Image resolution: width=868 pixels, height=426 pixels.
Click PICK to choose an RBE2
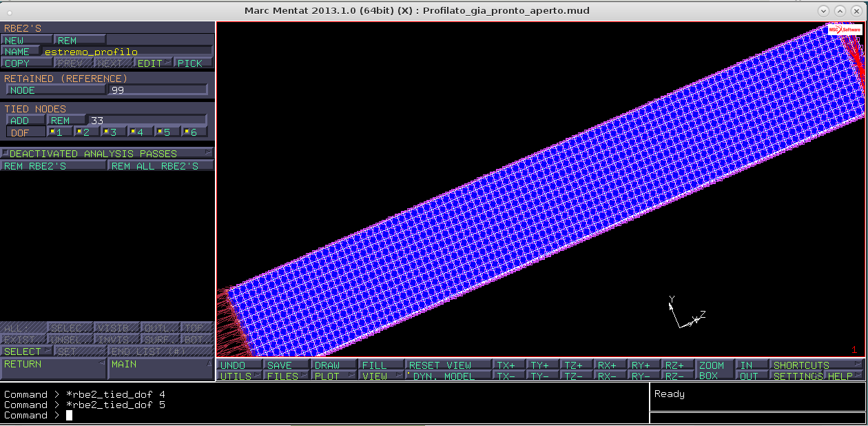point(194,63)
